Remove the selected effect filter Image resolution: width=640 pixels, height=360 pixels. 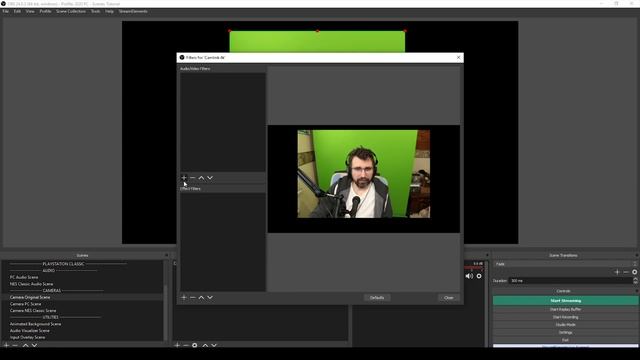pyautogui.click(x=193, y=297)
